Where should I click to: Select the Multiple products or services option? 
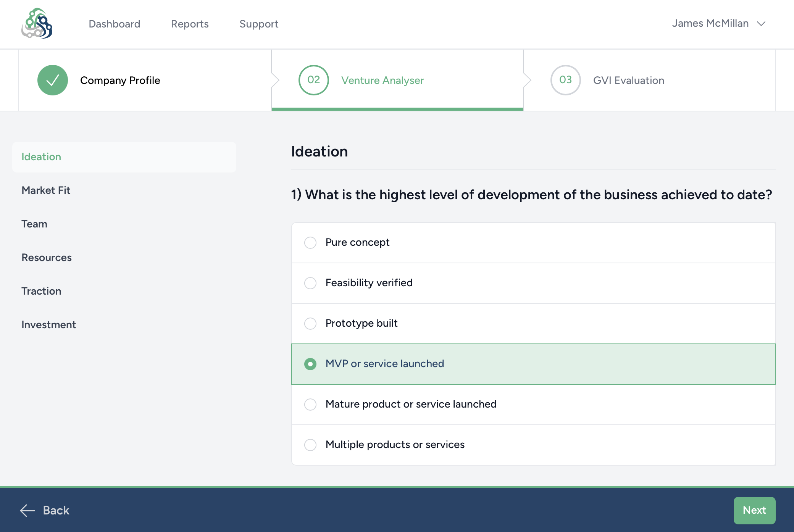[310, 445]
